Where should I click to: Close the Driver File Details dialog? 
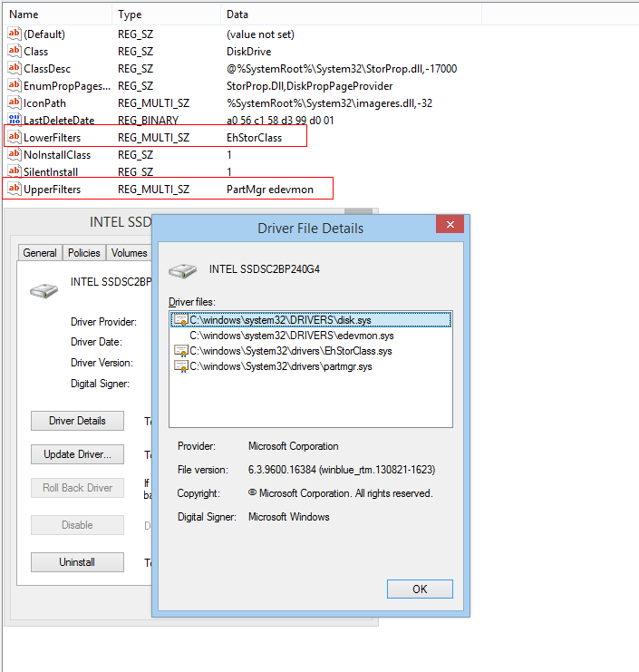click(x=450, y=224)
